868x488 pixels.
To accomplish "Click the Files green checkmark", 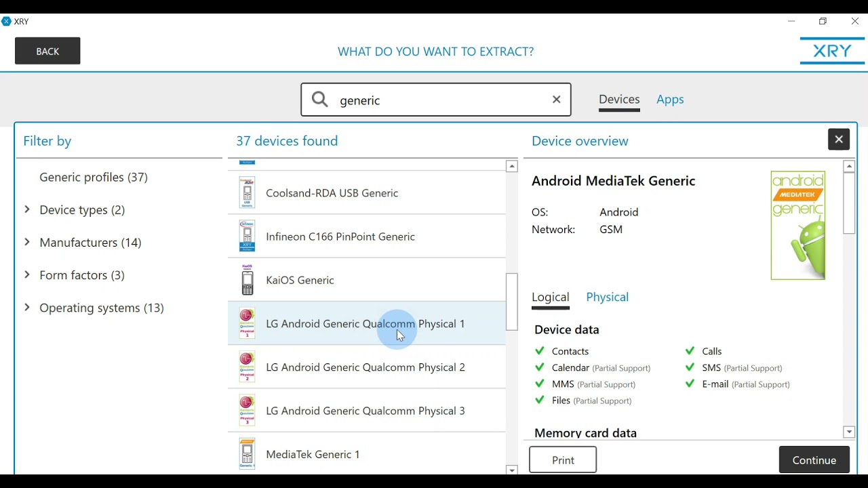I will click(540, 400).
